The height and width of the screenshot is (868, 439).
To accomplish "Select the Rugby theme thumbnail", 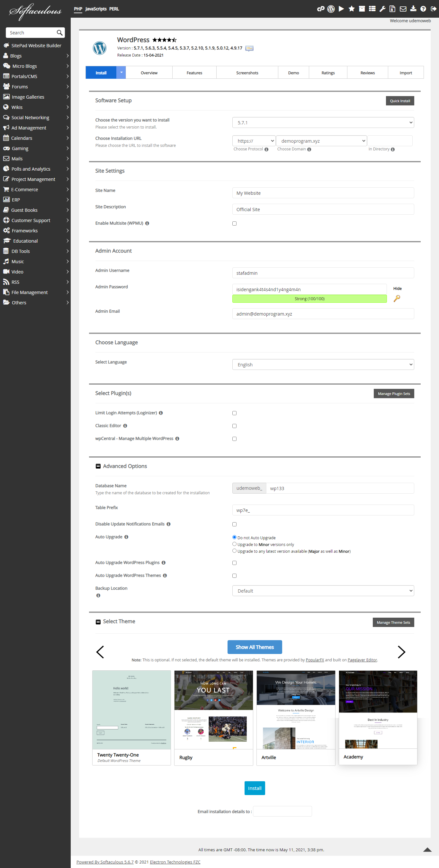I will click(214, 710).
